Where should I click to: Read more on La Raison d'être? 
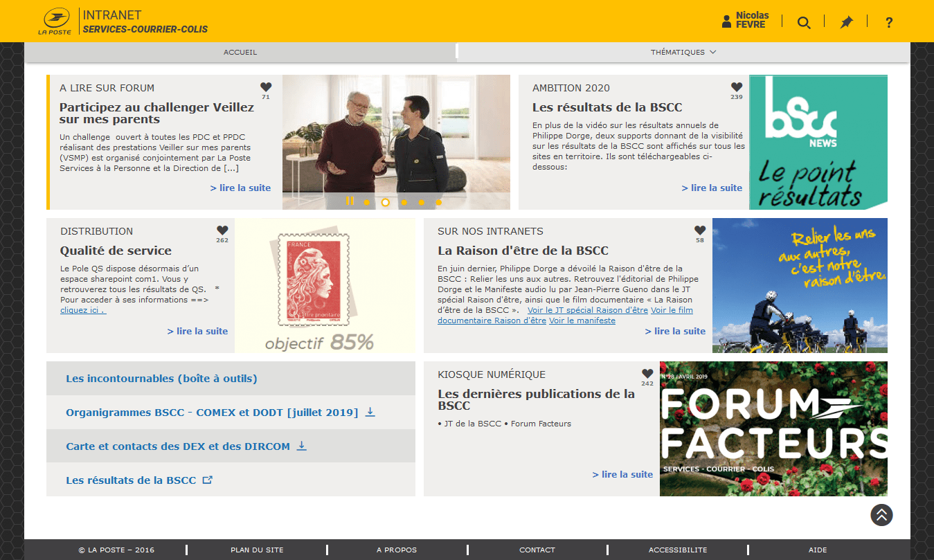(675, 331)
